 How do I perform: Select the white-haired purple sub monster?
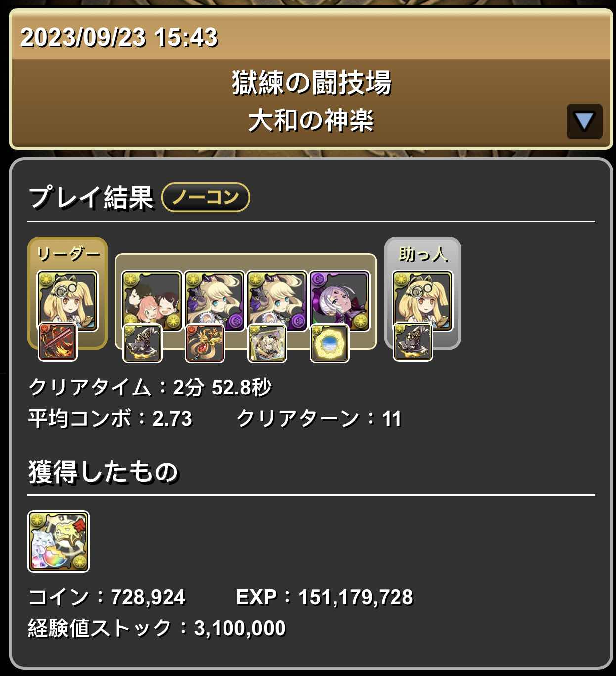(339, 300)
